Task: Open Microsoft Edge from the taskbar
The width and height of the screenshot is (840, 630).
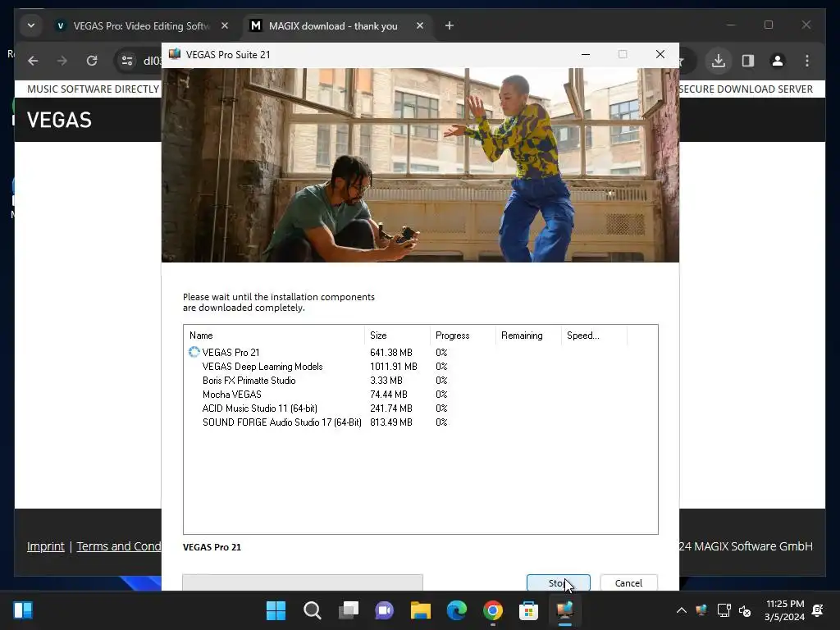Action: pyautogui.click(x=456, y=610)
